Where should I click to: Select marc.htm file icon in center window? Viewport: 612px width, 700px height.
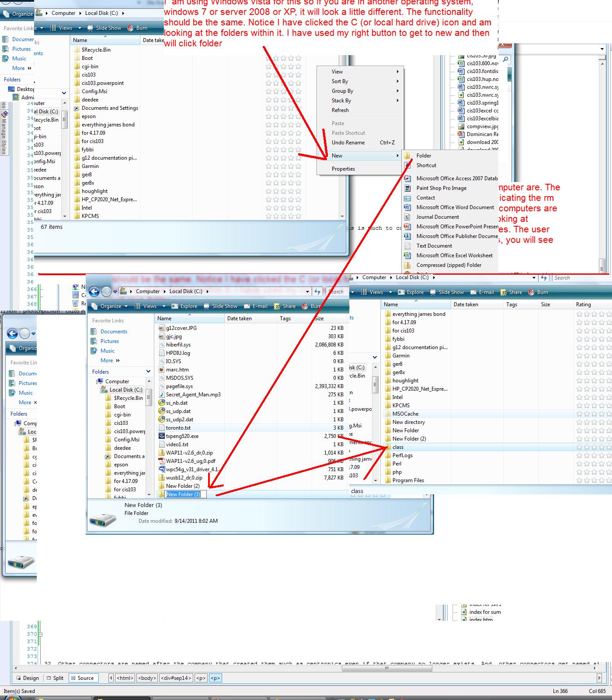point(161,370)
